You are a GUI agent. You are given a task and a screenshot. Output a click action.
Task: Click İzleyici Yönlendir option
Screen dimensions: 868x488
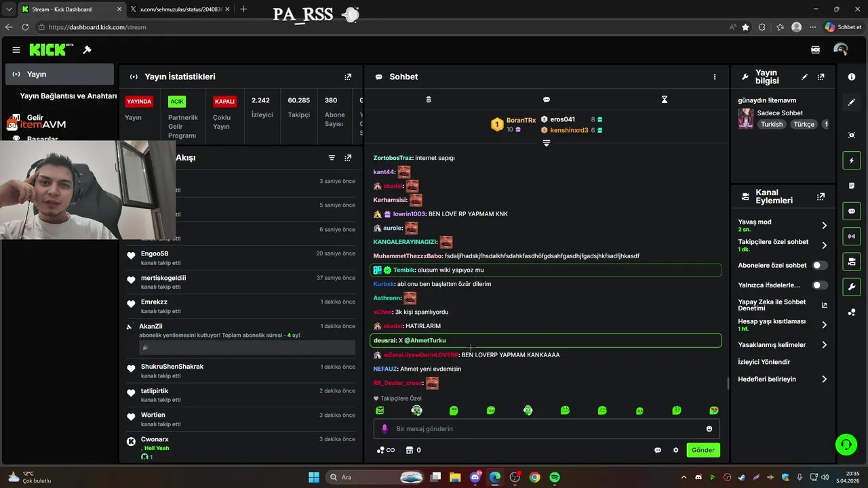tap(764, 362)
